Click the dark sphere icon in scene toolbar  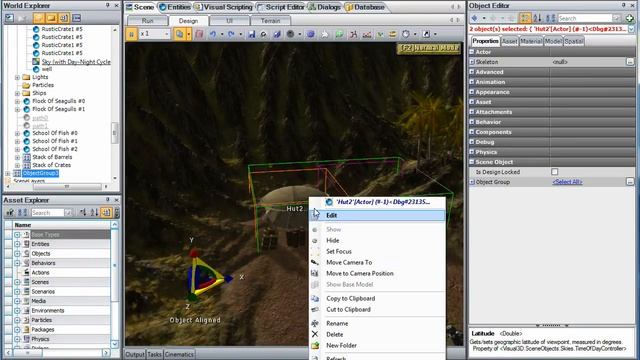click(x=290, y=34)
